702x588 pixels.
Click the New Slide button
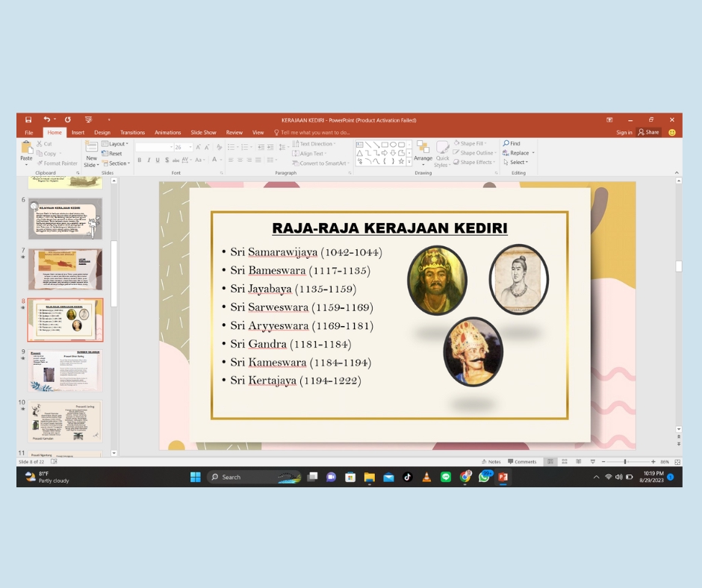tap(91, 154)
